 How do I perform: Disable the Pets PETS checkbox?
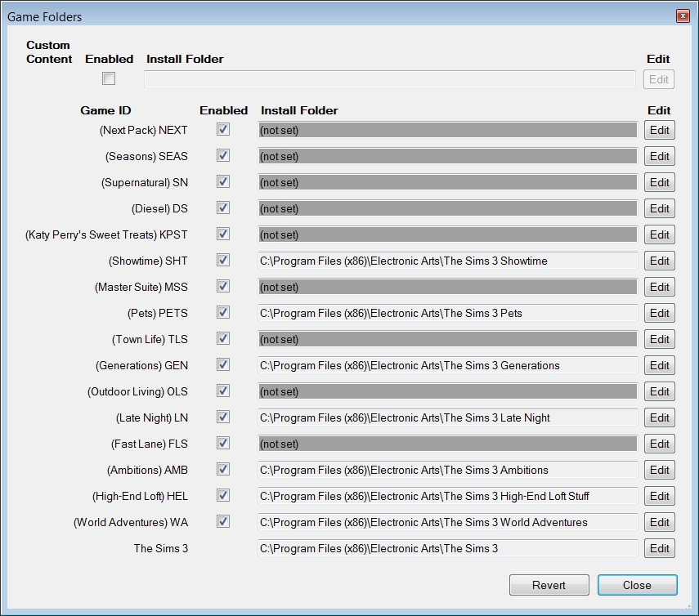point(223,312)
